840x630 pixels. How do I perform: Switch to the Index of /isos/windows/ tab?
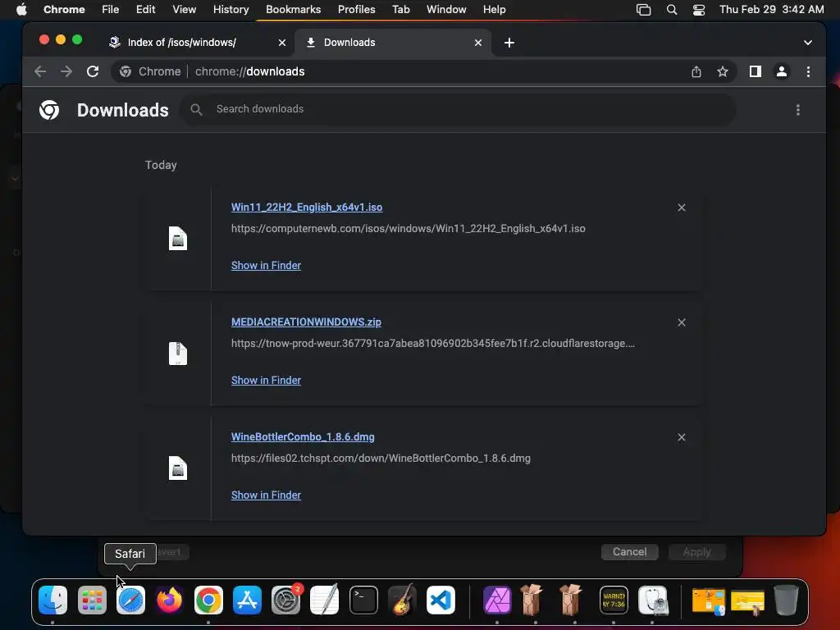coord(196,43)
